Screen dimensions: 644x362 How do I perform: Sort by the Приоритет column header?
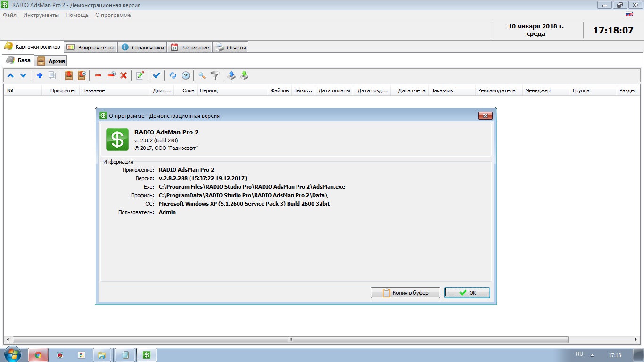60,90
